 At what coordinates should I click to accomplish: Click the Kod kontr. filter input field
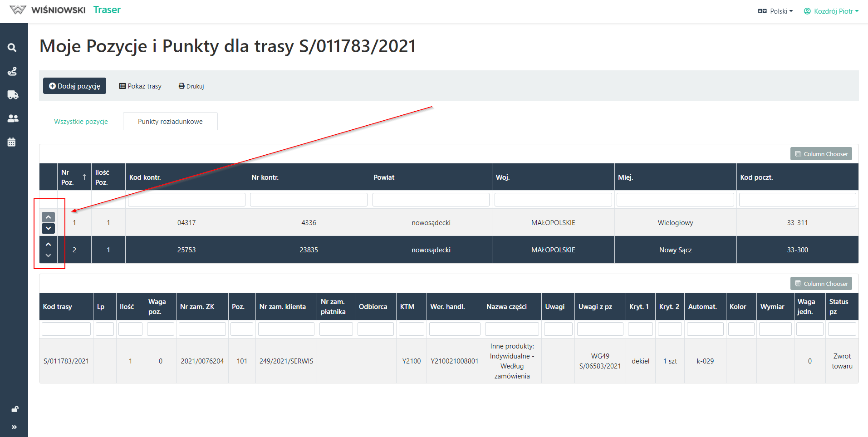tap(186, 200)
